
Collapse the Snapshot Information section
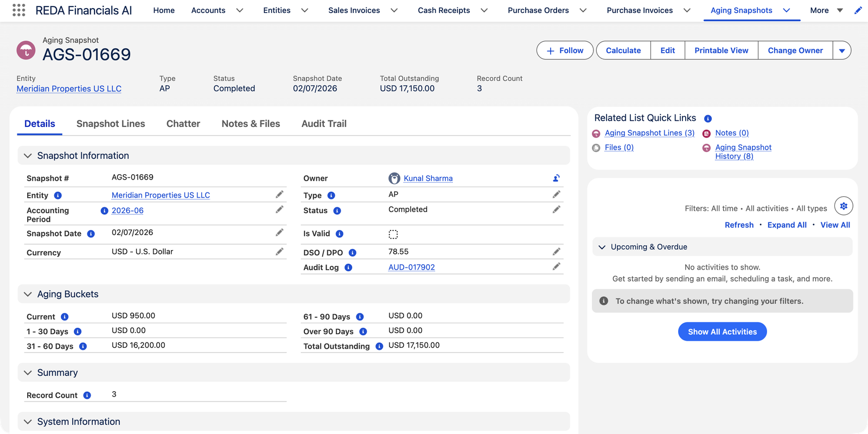(28, 156)
